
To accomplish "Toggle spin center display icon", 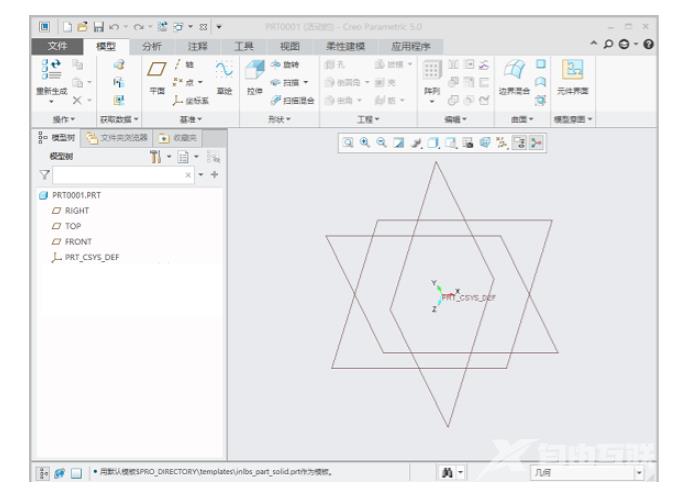I will click(537, 143).
